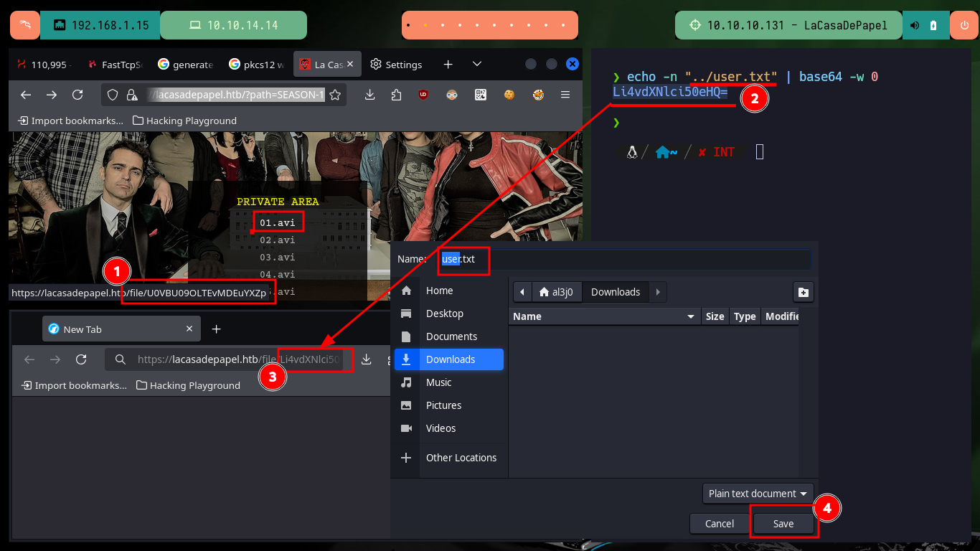The height and width of the screenshot is (551, 980).
Task: Click the file Name field containing user.txt
Action: pos(623,259)
